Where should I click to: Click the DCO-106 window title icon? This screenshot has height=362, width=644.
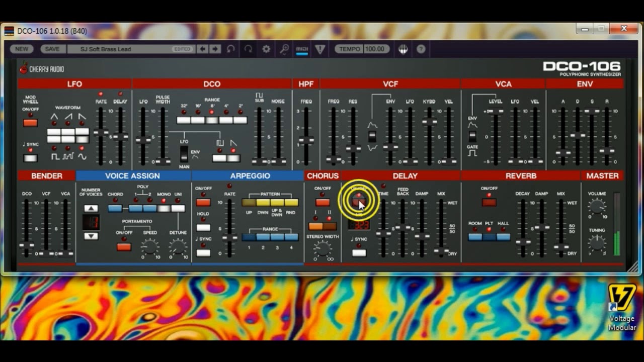[9, 31]
